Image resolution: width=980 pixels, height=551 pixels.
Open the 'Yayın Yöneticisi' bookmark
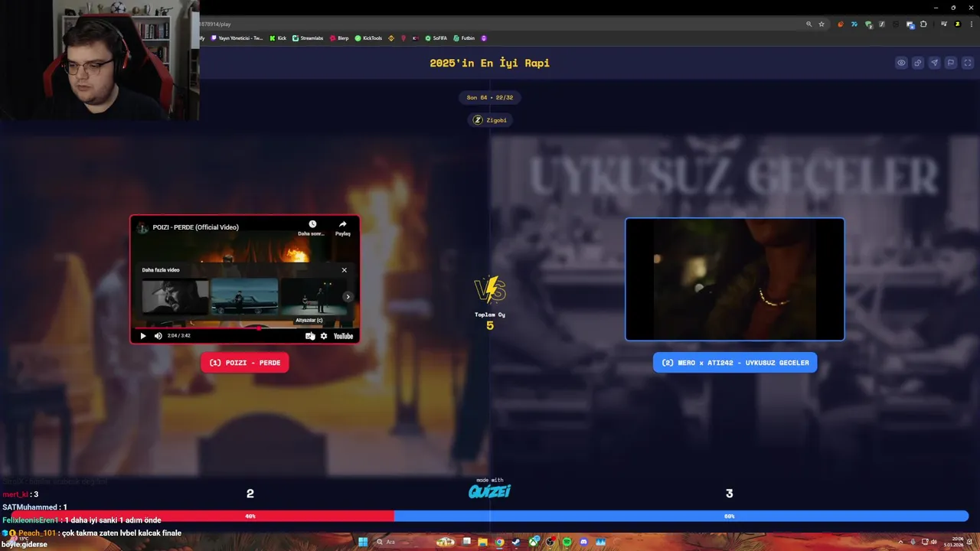(x=237, y=38)
